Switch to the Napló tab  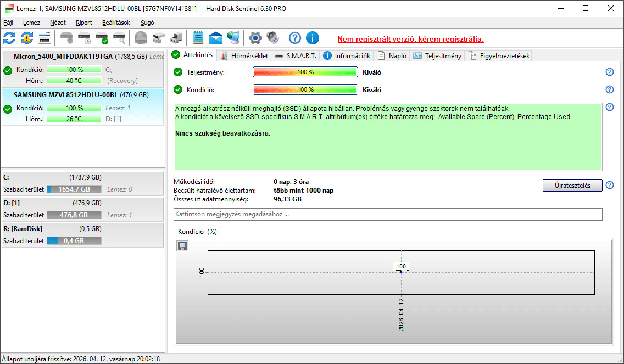tap(392, 55)
